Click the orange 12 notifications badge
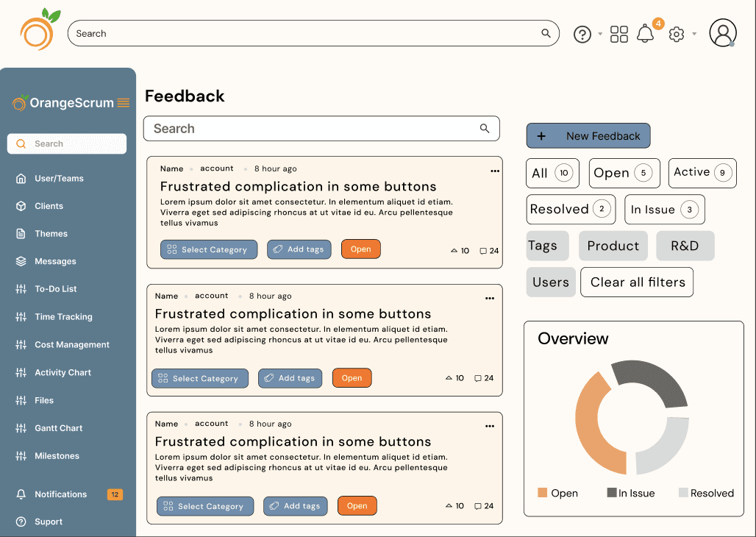 115,494
